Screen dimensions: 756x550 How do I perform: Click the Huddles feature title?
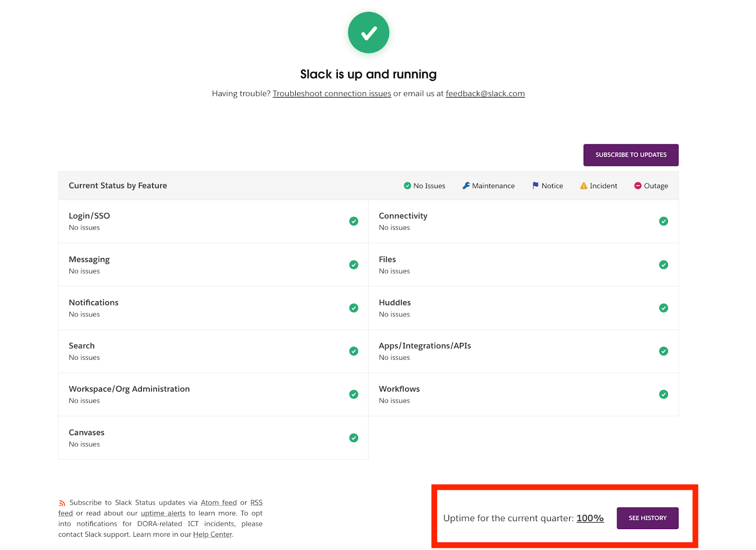[395, 303]
